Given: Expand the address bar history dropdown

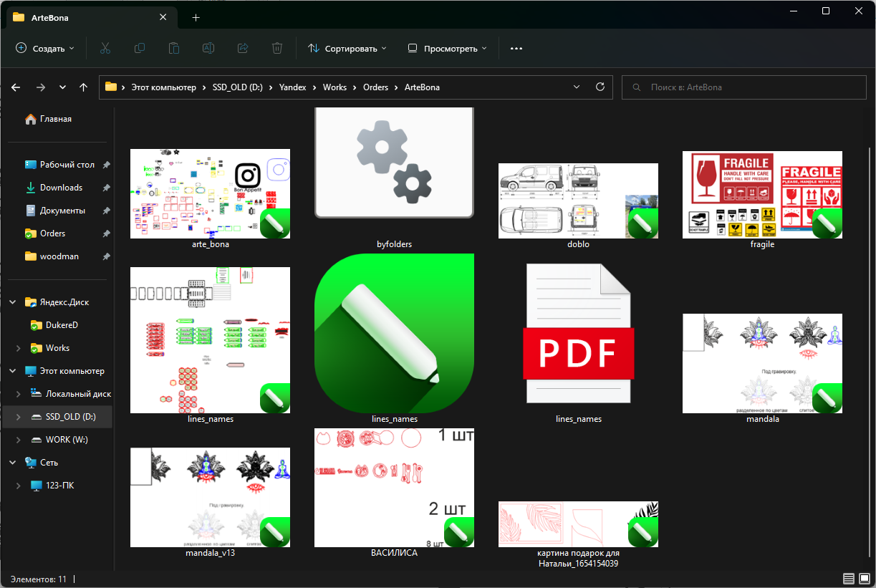Looking at the screenshot, I should tap(577, 87).
